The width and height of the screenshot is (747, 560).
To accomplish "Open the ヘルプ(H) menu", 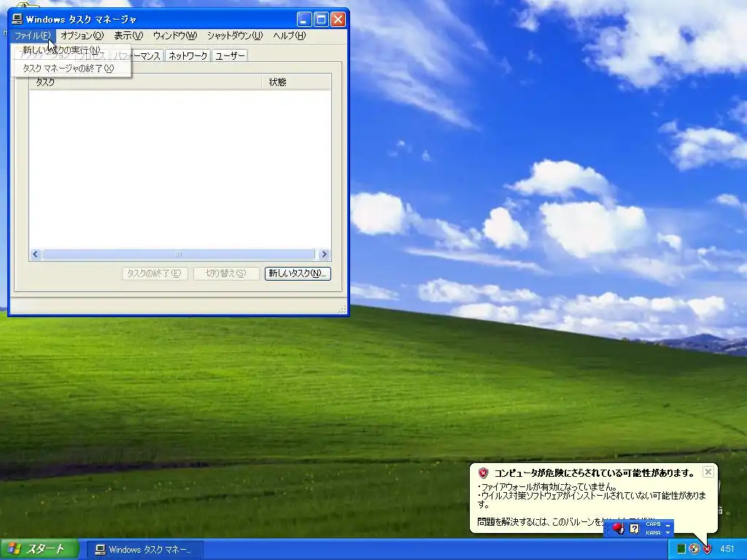I will tap(289, 36).
